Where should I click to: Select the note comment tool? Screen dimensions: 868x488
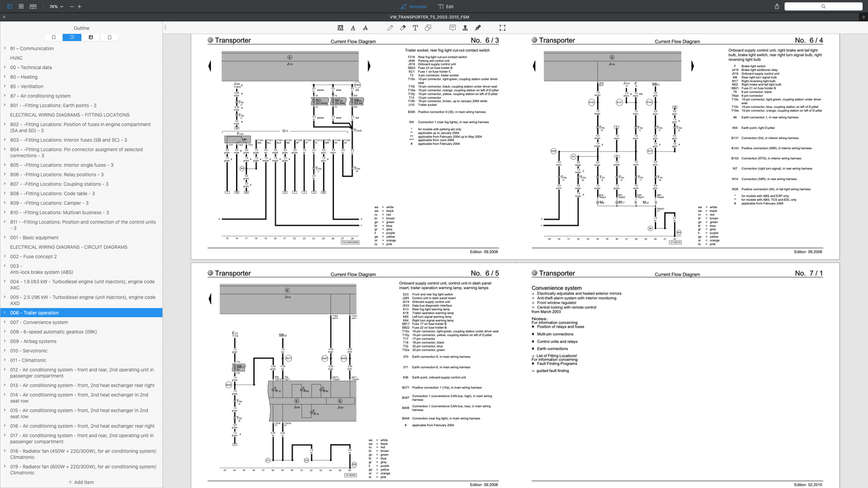[x=452, y=28]
